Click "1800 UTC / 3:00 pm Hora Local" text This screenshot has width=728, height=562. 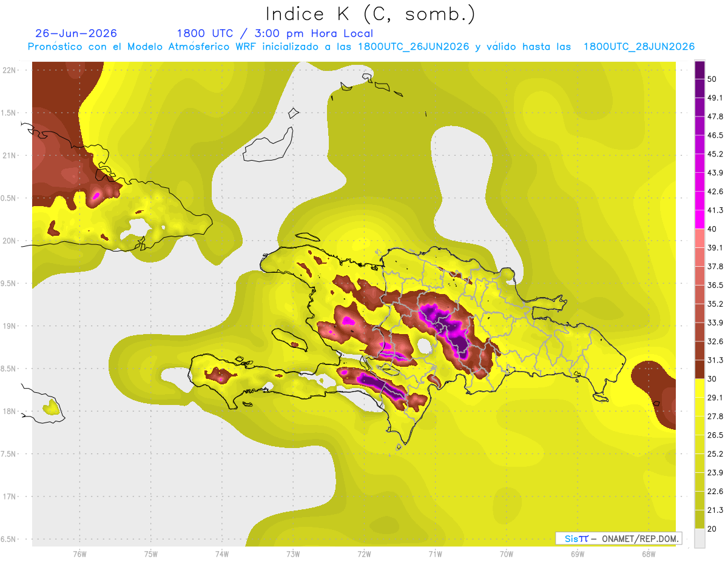click(275, 33)
